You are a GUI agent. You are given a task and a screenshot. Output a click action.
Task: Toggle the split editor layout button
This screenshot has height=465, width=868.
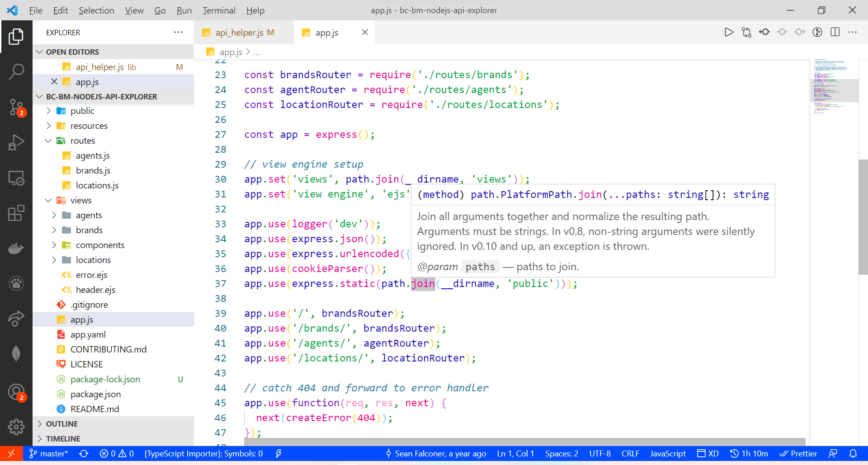835,32
